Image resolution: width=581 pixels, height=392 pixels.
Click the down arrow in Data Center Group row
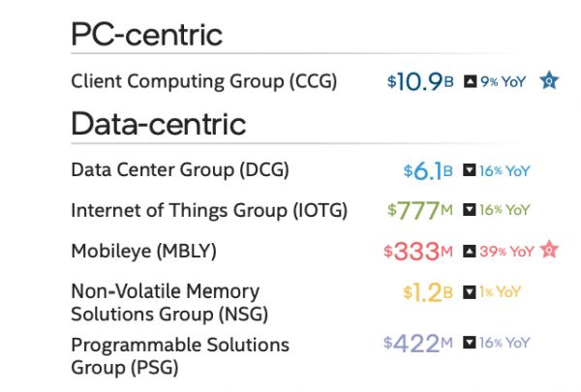click(471, 171)
